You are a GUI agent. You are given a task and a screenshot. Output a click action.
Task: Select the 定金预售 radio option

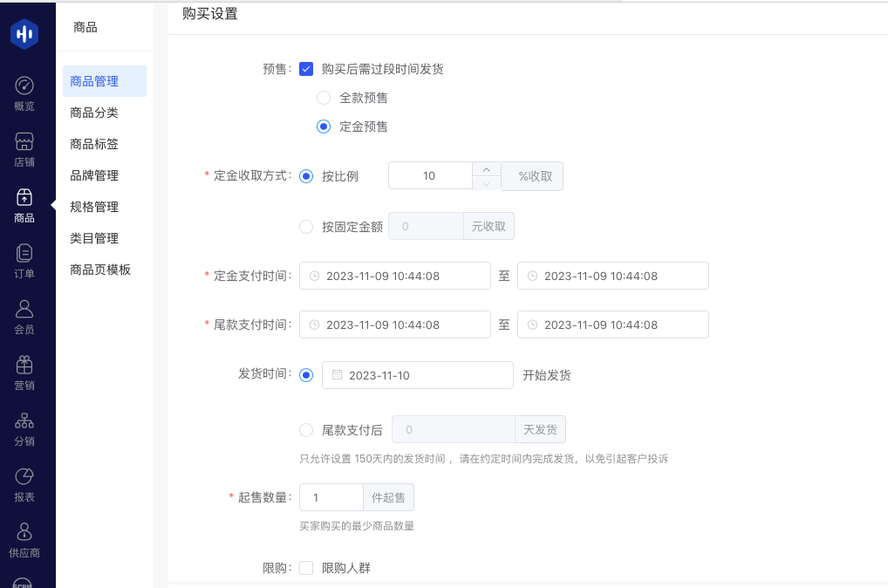(x=324, y=126)
